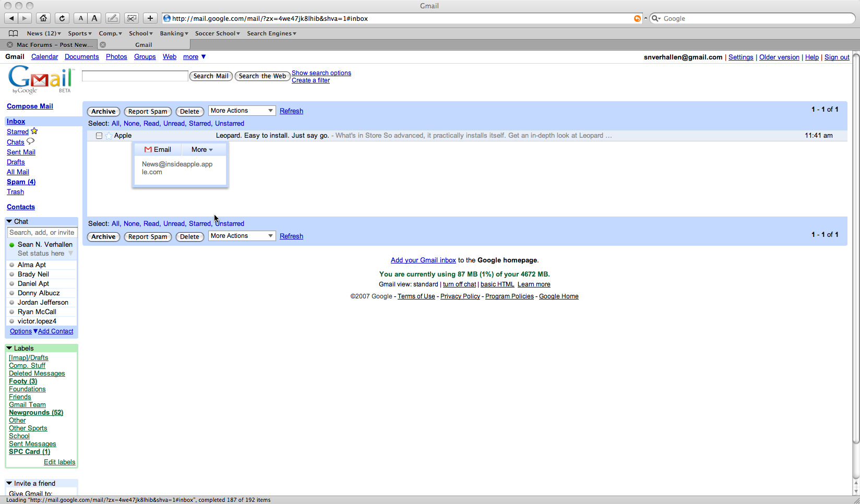The height and width of the screenshot is (504, 860).
Task: Open the Search Engines bookmarks menu
Action: pos(272,33)
